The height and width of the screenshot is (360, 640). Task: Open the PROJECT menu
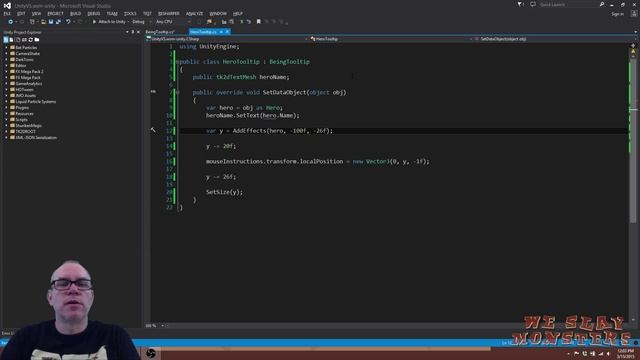pos(56,14)
